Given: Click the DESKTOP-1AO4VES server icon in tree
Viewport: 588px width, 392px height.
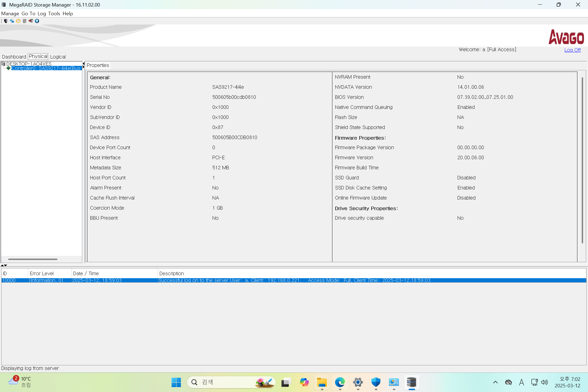Looking at the screenshot, I should [x=4, y=64].
